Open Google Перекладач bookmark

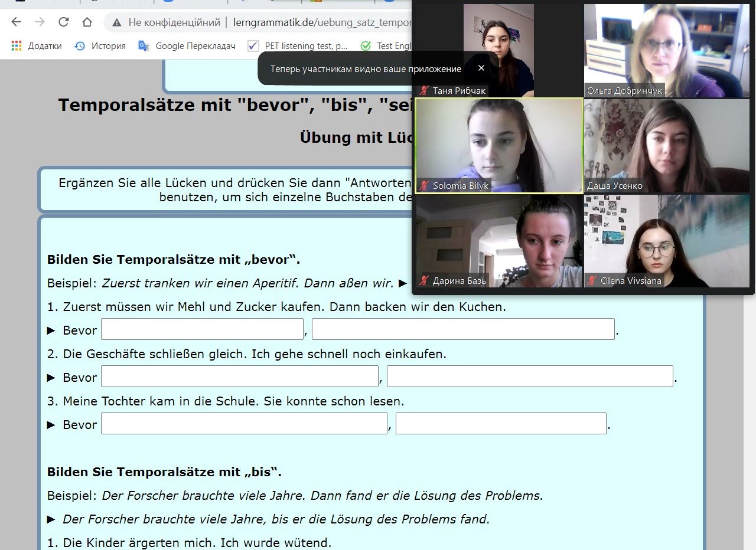[x=187, y=46]
